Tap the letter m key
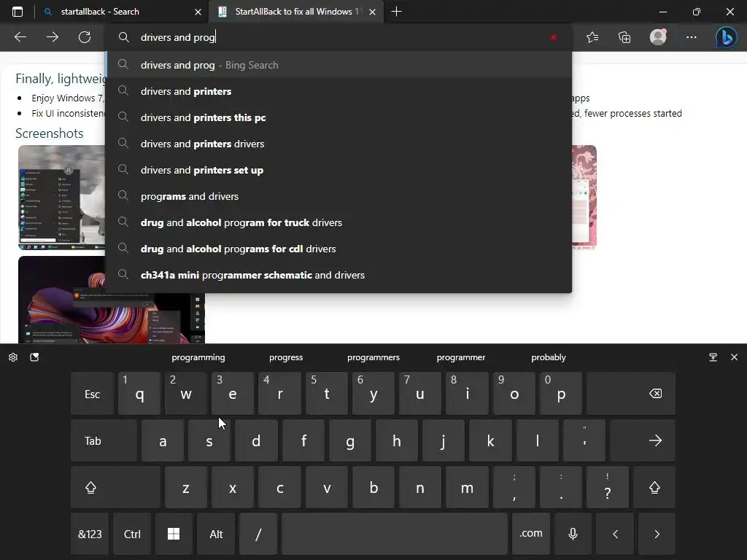Viewport: 747px width, 560px height. tap(467, 487)
